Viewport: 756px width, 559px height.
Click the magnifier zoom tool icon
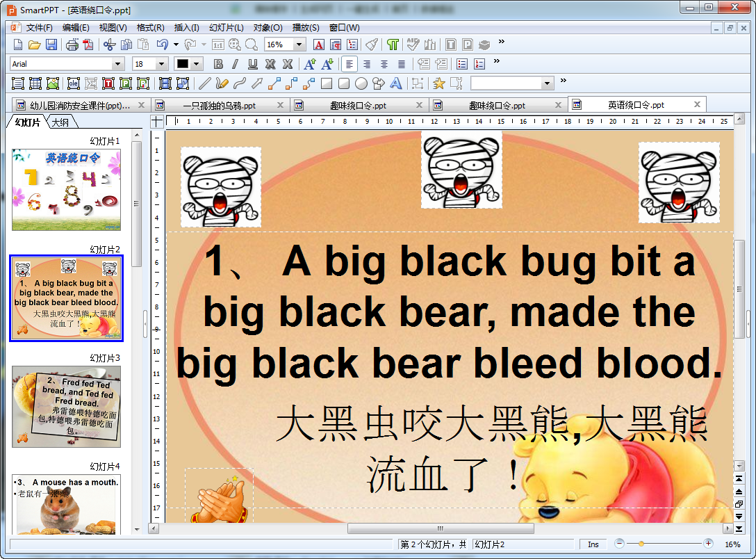pyautogui.click(x=252, y=45)
